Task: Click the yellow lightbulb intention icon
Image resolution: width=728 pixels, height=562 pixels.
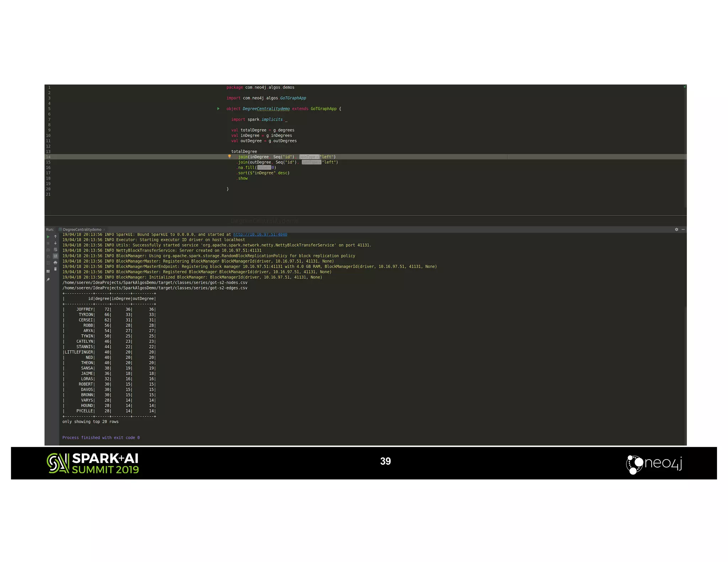Action: [230, 156]
